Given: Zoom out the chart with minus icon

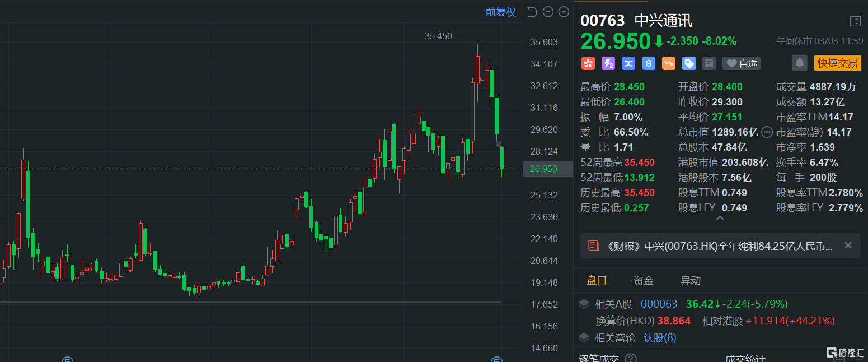Looking at the screenshot, I should pyautogui.click(x=548, y=12).
